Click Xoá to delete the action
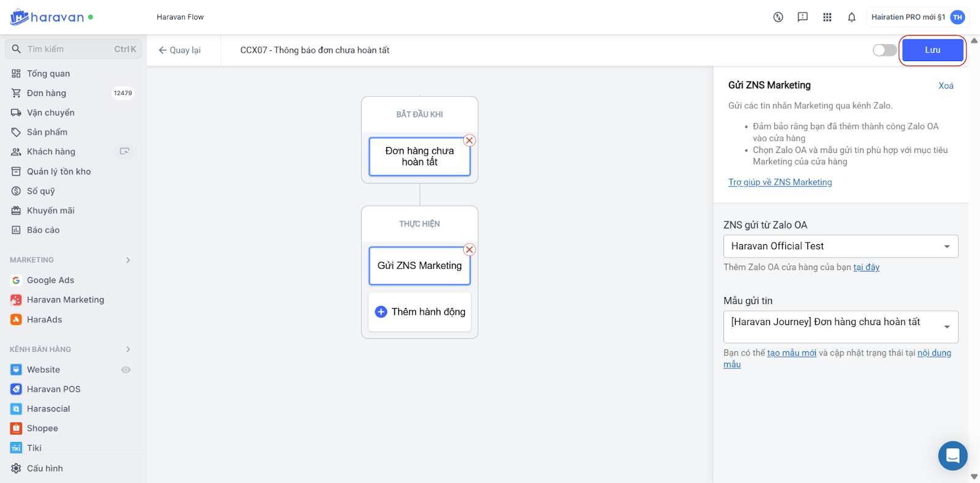Viewport: 980px width, 483px height. coord(946,86)
